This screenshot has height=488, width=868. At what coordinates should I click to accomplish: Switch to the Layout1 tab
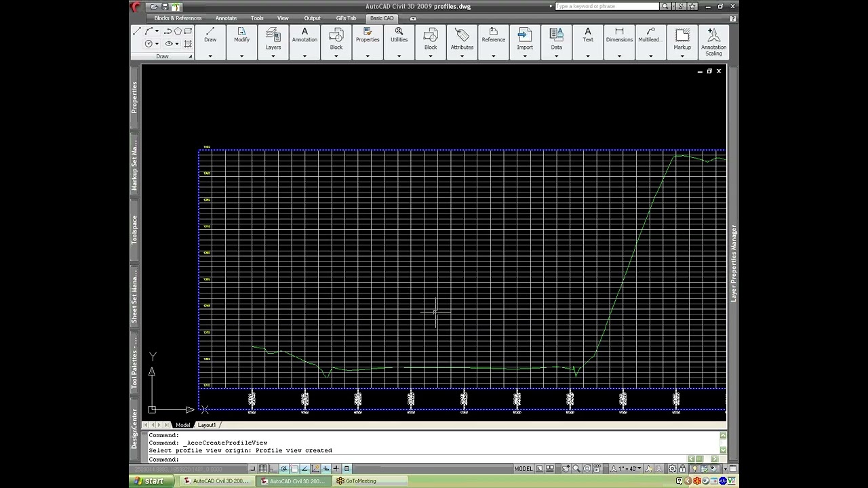[x=207, y=425]
